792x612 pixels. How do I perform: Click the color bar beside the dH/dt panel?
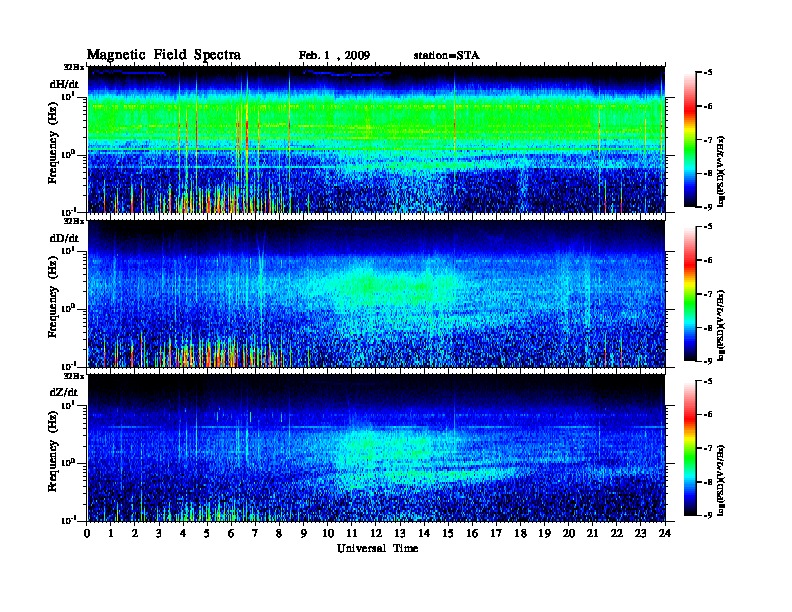point(690,139)
